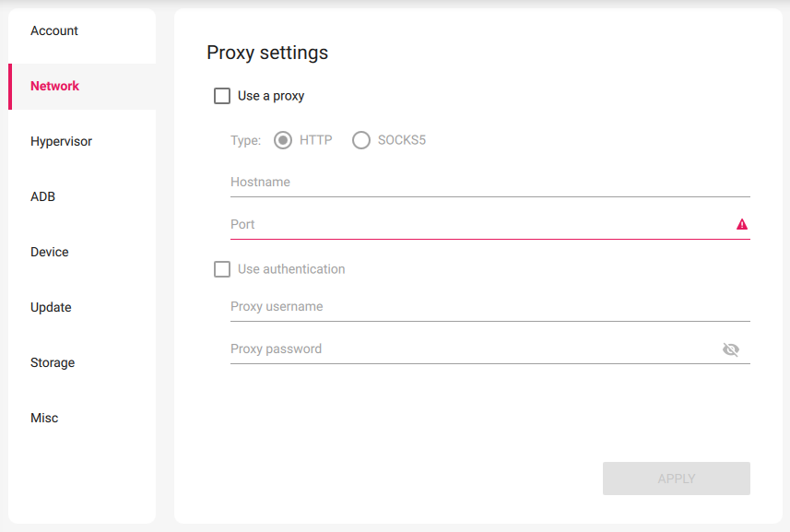Click the Proxy username field
Image resolution: width=790 pixels, height=532 pixels.
click(415, 307)
